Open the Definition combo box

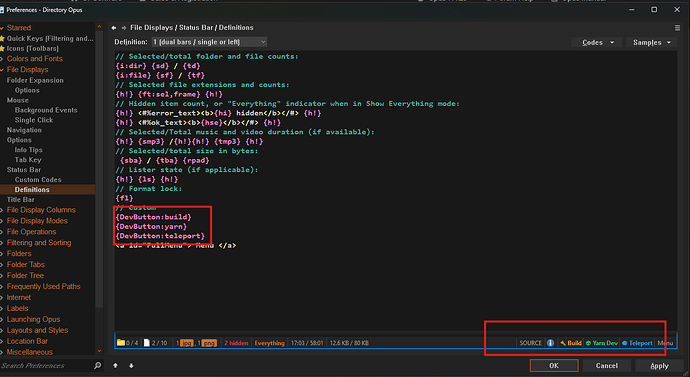click(209, 42)
